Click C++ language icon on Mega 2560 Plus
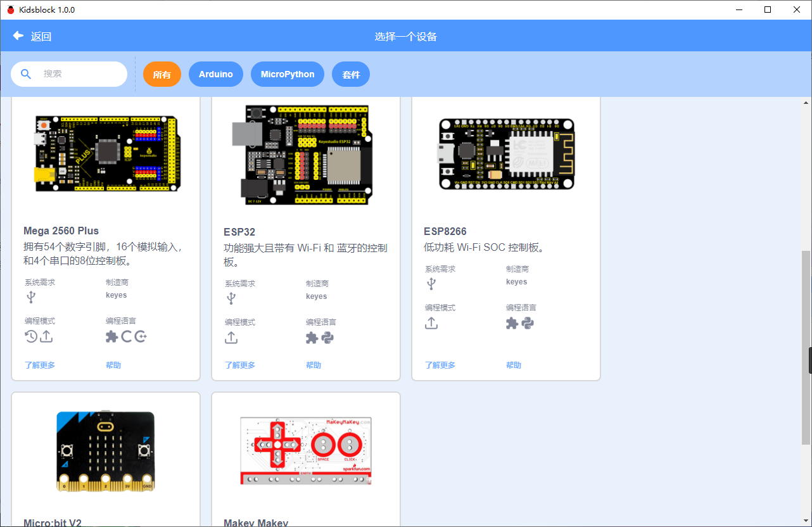Image resolution: width=812 pixels, height=527 pixels. tap(141, 336)
